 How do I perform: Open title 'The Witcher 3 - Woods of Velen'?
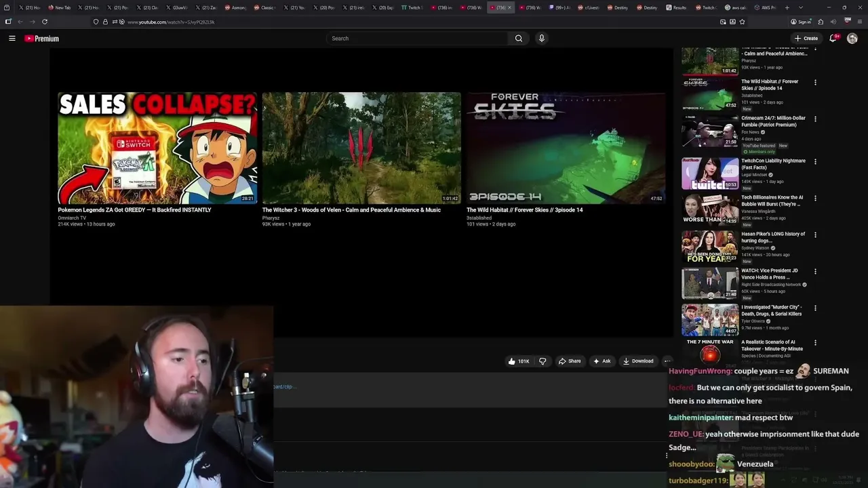point(351,210)
